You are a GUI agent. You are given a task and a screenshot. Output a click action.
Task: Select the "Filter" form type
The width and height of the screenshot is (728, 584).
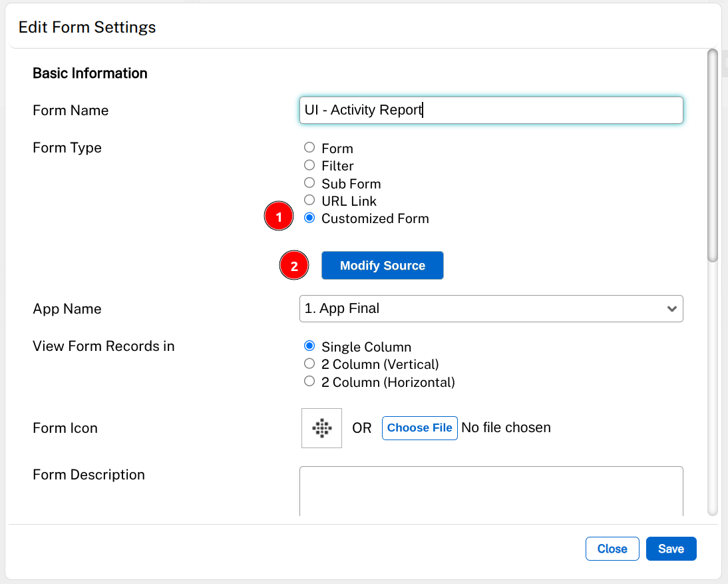coord(309,164)
